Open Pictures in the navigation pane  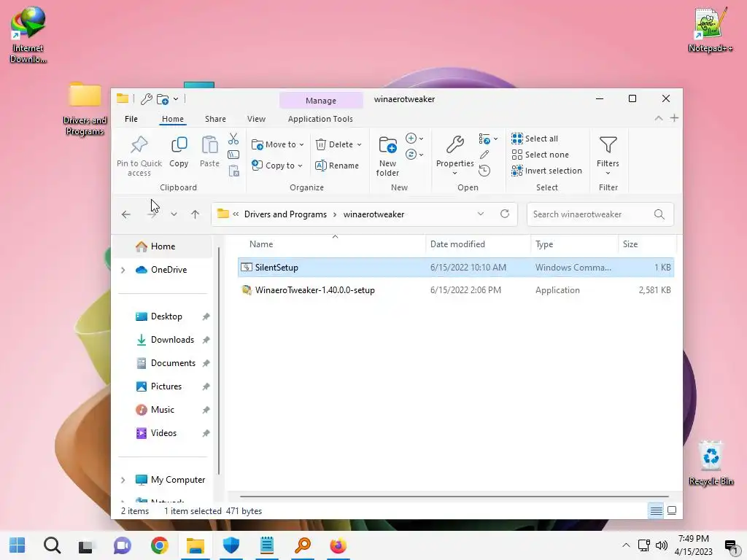click(166, 386)
